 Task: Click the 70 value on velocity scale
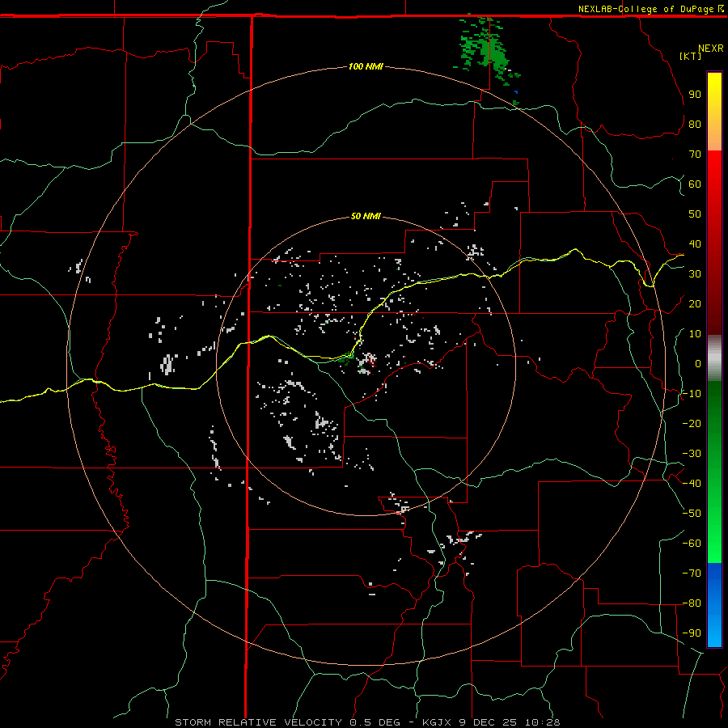[x=695, y=154]
